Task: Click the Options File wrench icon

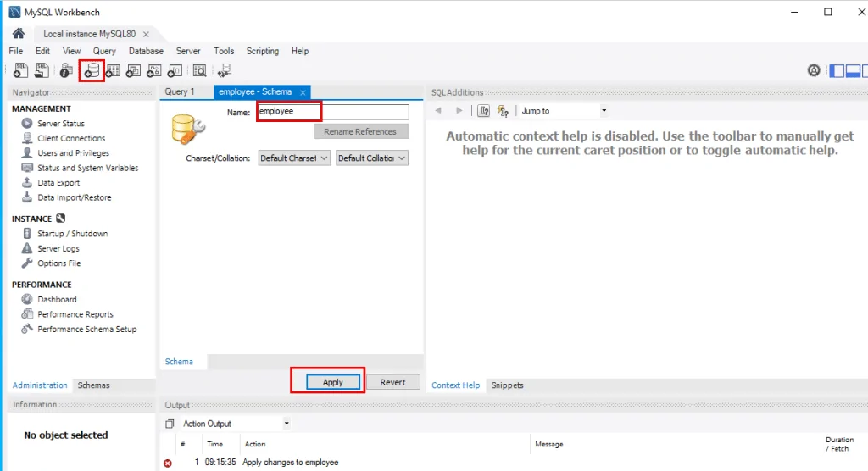Action: pyautogui.click(x=26, y=263)
